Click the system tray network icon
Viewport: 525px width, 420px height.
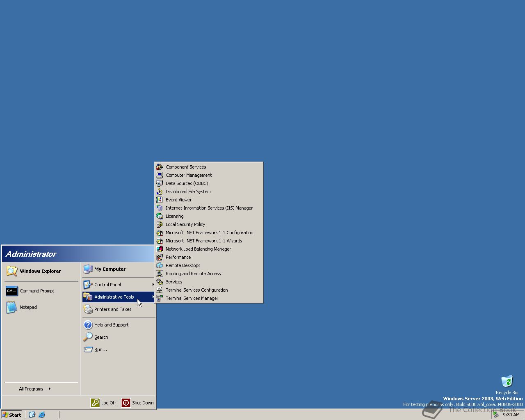(x=496, y=415)
